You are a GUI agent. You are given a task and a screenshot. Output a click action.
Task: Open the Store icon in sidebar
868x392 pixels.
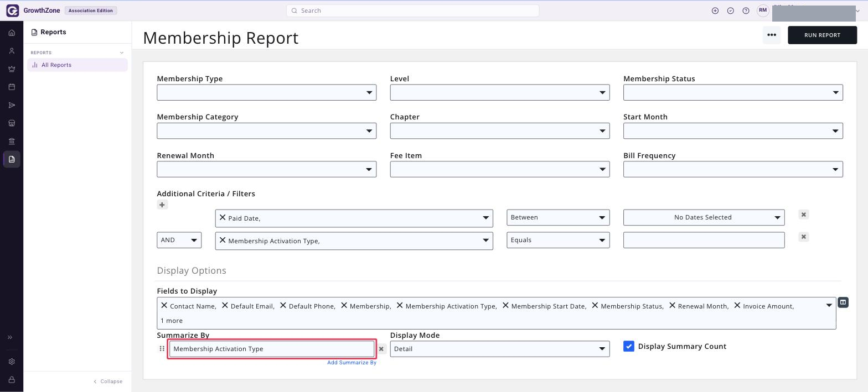12,123
